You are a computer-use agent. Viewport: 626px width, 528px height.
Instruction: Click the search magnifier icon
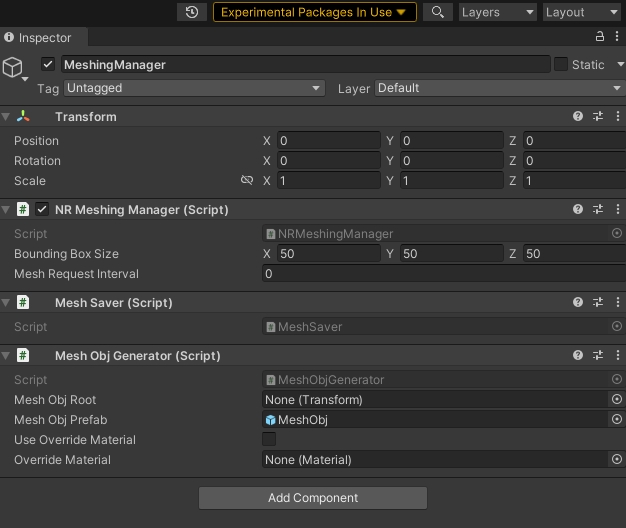(436, 12)
